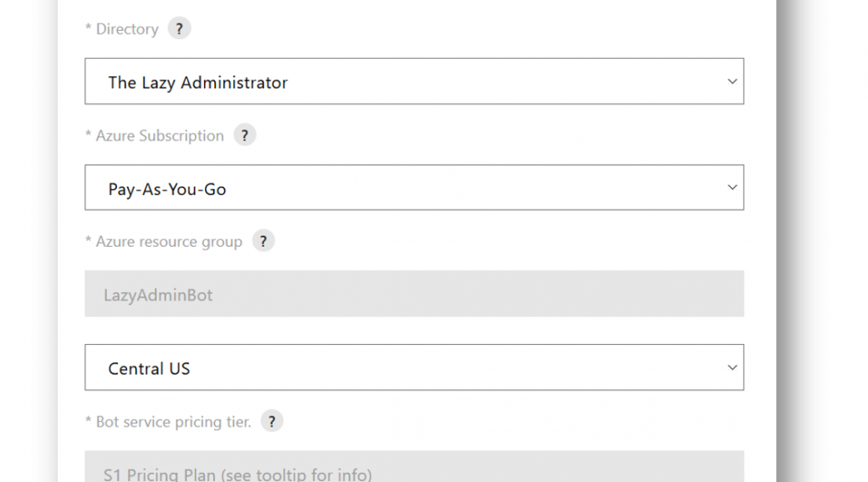Expand the Directory dropdown chevron

click(732, 81)
